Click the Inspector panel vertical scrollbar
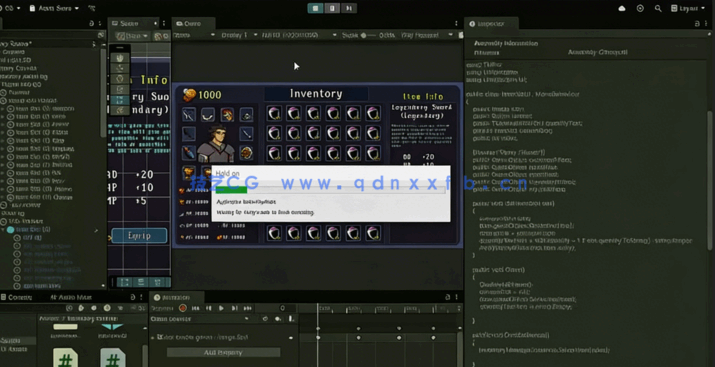The image size is (715, 367). [710, 180]
